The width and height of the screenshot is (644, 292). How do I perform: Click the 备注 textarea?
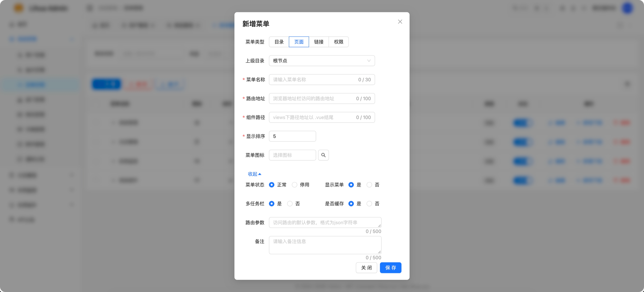[x=325, y=245]
